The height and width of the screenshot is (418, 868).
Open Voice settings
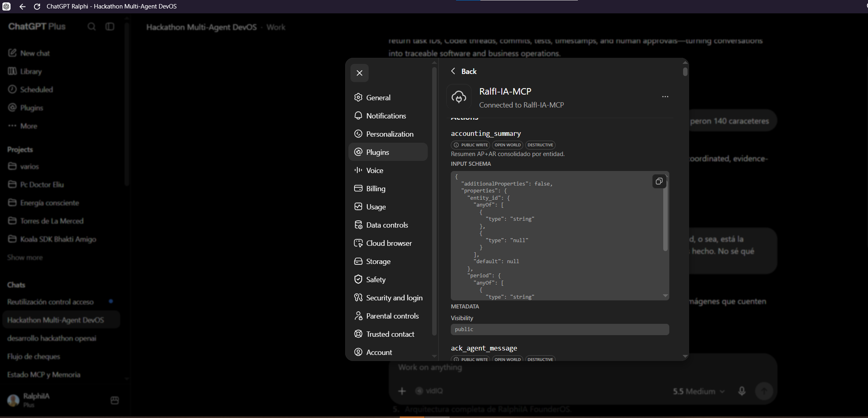click(388, 170)
